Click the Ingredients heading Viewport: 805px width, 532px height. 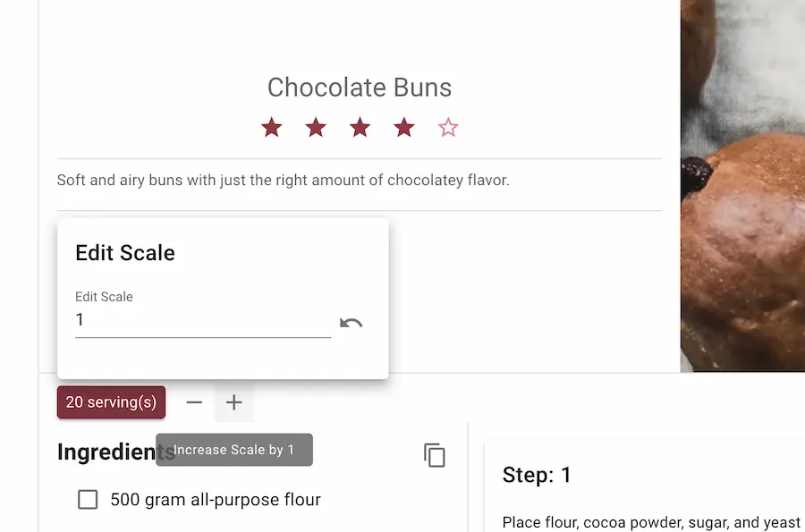pyautogui.click(x=116, y=452)
